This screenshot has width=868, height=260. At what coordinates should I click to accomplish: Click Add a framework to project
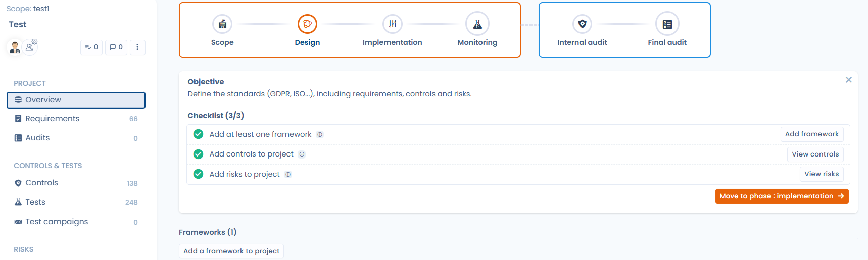[x=231, y=251]
